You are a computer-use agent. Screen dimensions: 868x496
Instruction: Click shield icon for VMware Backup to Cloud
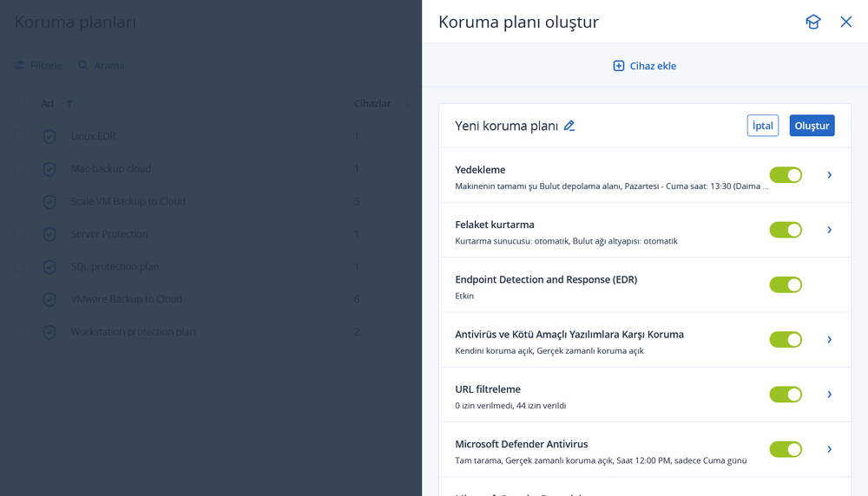49,299
